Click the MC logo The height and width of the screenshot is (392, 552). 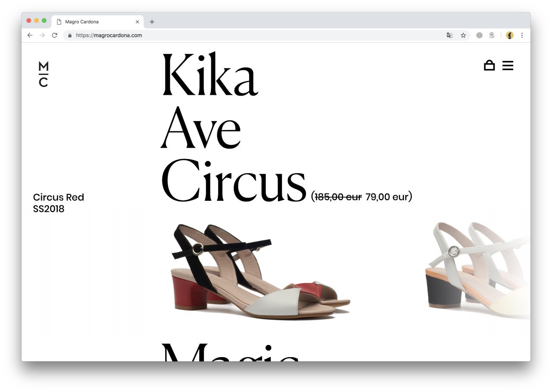coord(44,74)
